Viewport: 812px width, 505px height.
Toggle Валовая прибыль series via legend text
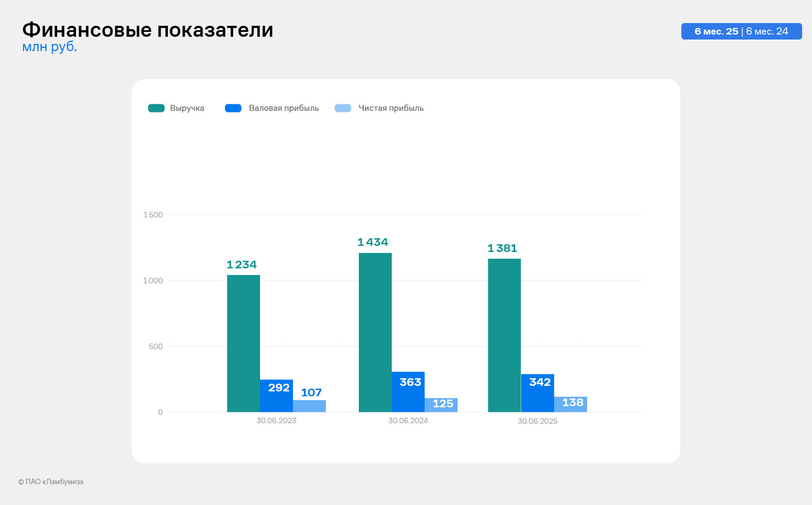point(284,108)
